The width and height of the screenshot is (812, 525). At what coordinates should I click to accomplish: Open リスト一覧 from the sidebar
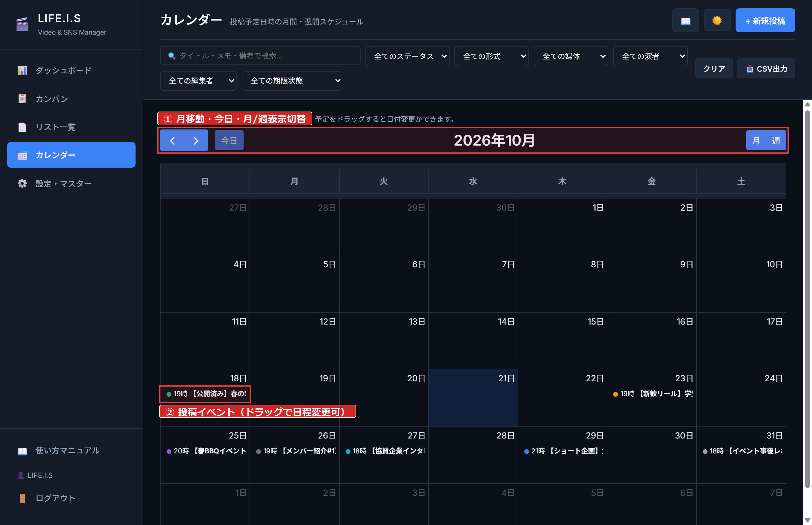[x=71, y=127]
